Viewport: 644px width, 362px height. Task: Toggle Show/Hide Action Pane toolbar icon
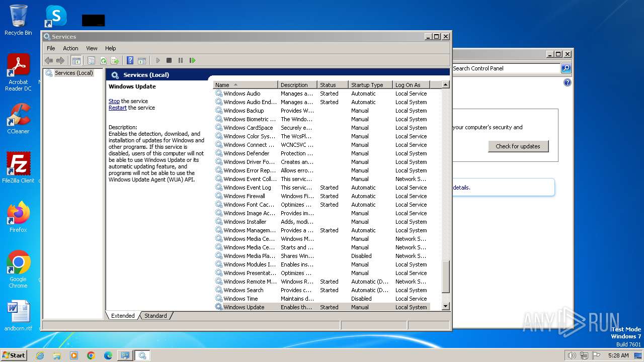point(142,60)
